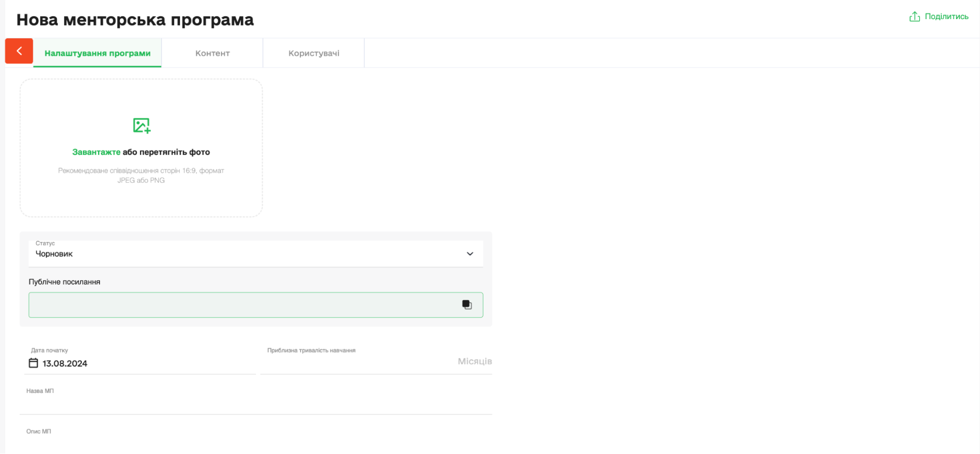Switch to the Контент tab
980x454 pixels.
(x=212, y=53)
